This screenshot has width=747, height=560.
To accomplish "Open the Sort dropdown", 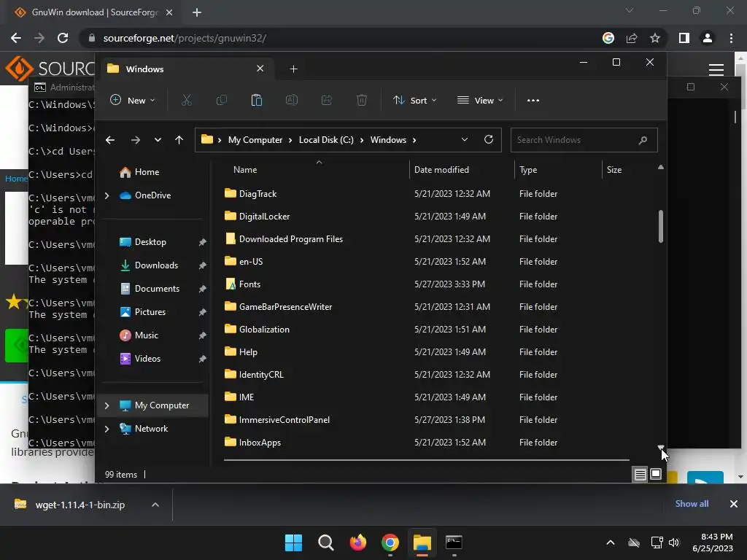I will pyautogui.click(x=414, y=100).
